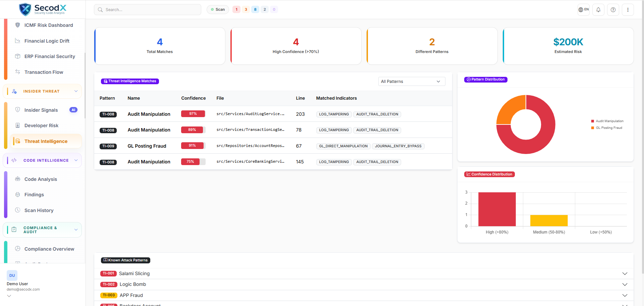Go to Threat Intelligence page
The width and height of the screenshot is (644, 306).
(x=46, y=141)
